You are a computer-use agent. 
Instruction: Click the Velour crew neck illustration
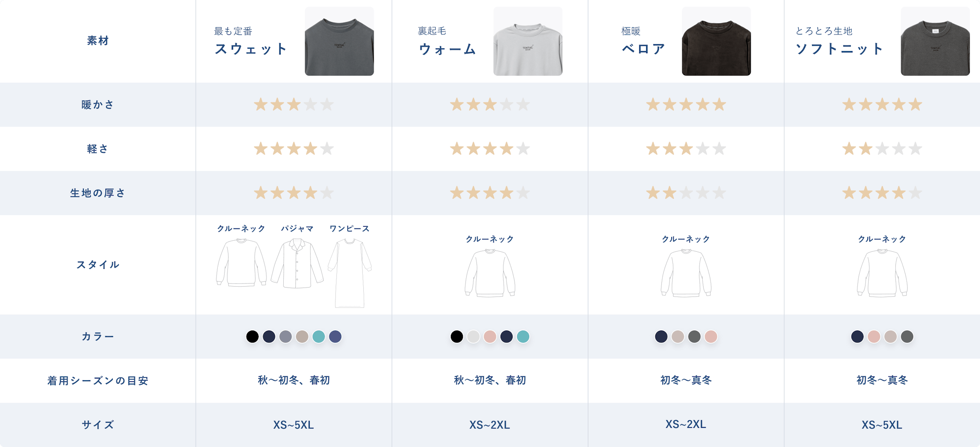pyautogui.click(x=686, y=273)
